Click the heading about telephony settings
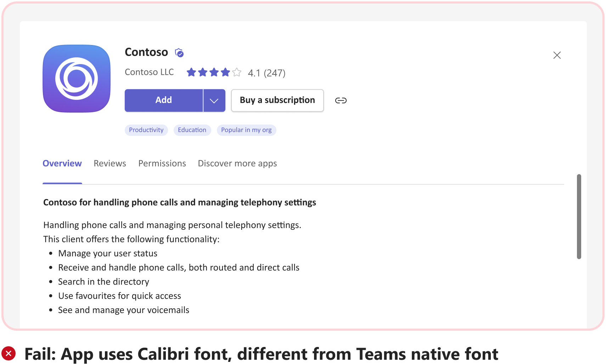The height and width of the screenshot is (364, 606). click(x=180, y=203)
